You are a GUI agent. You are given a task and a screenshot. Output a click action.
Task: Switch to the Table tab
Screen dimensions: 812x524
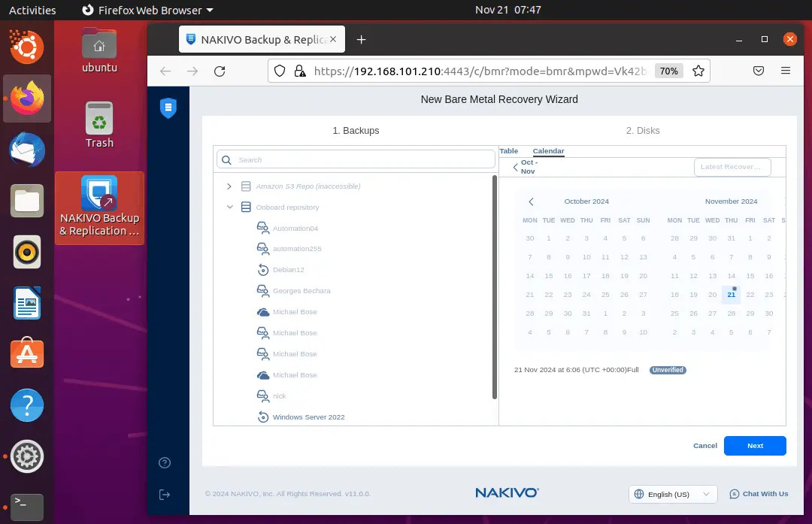(x=508, y=151)
